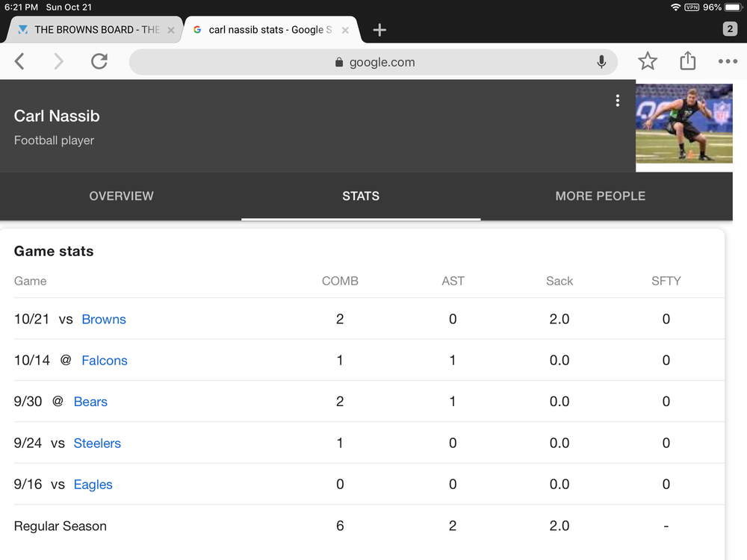
Task: Click the COMB column header
Action: (x=340, y=281)
